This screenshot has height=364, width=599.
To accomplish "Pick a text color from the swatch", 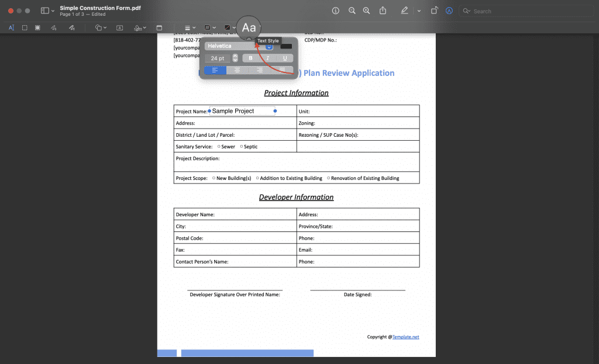I will 287,47.
